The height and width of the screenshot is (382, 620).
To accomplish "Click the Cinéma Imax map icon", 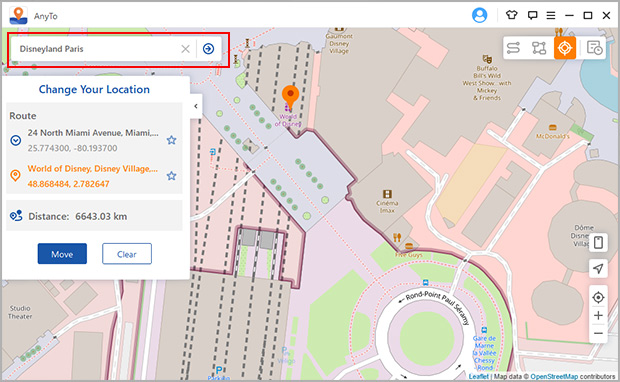I will coord(387,194).
